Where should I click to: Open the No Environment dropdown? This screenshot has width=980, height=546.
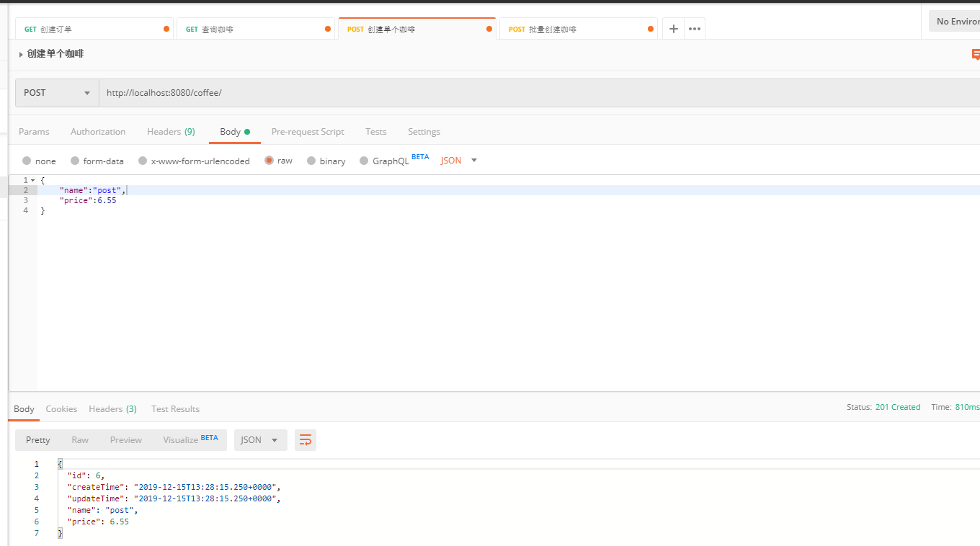point(954,22)
